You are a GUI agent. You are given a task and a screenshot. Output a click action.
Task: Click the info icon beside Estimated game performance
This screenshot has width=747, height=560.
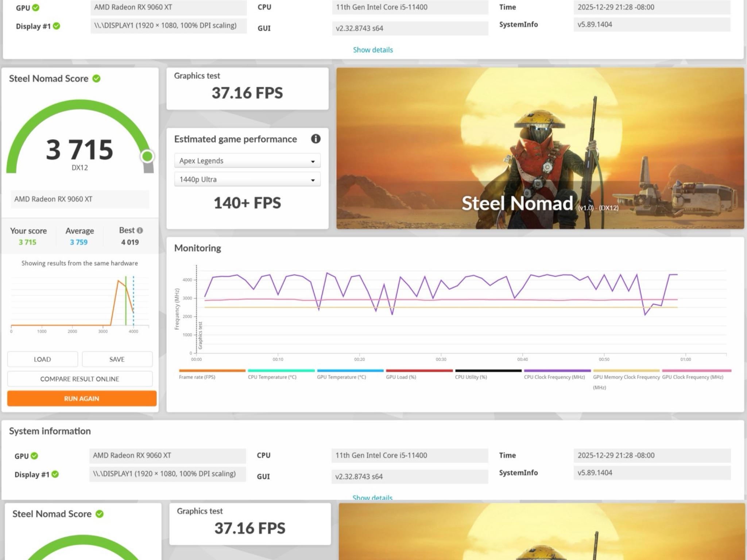[316, 139]
